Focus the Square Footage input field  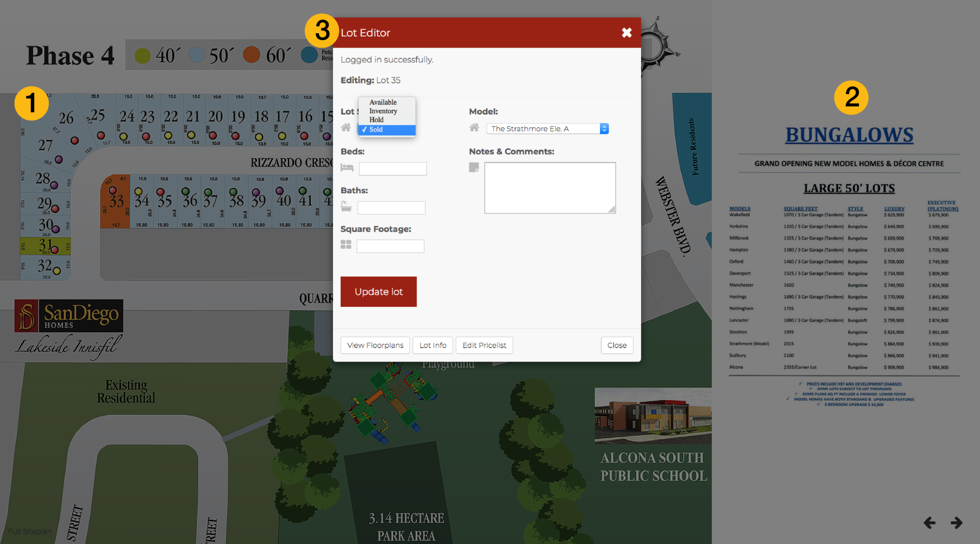[x=390, y=246]
